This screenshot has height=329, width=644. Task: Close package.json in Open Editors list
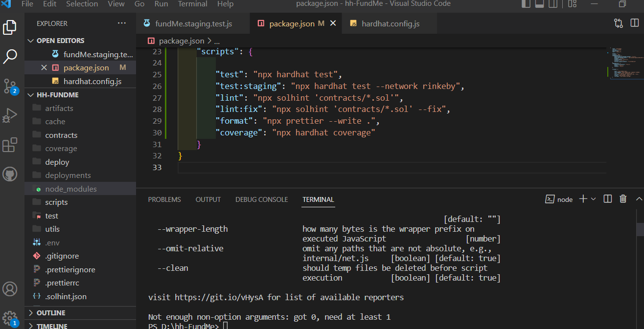(x=44, y=67)
